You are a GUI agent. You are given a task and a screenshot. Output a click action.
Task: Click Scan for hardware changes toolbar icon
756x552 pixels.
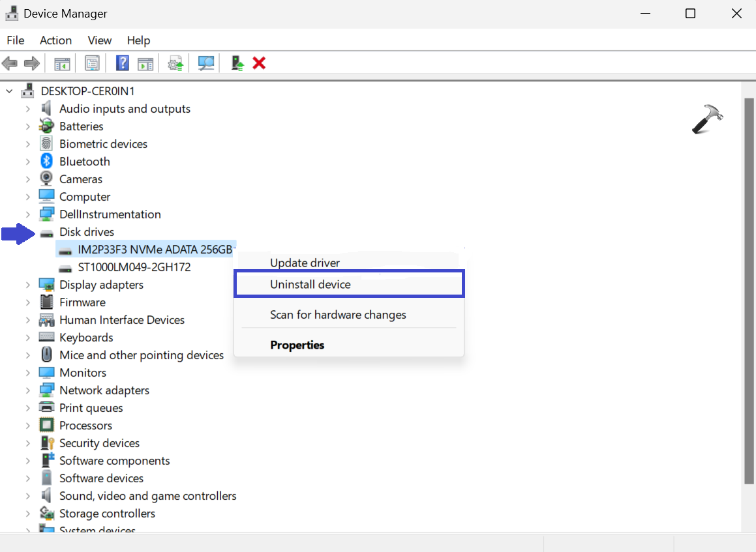206,63
